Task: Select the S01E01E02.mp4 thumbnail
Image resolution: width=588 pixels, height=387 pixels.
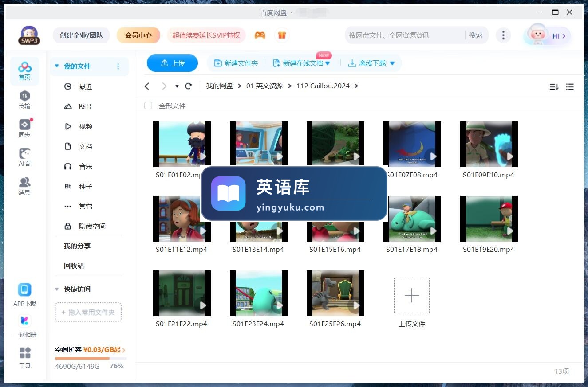Action: 182,144
